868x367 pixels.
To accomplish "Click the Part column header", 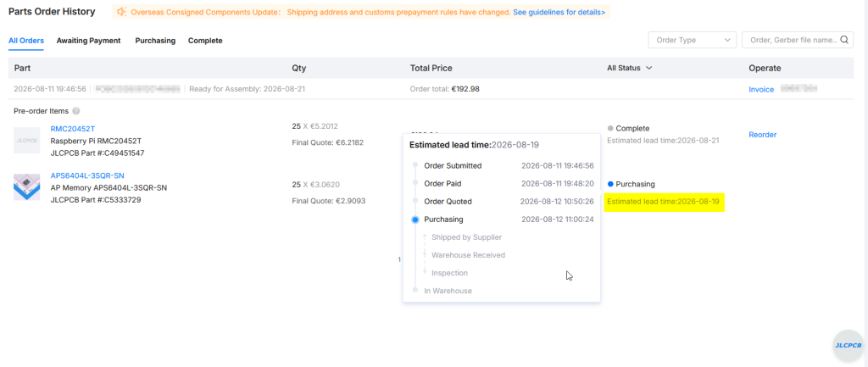I will [22, 68].
